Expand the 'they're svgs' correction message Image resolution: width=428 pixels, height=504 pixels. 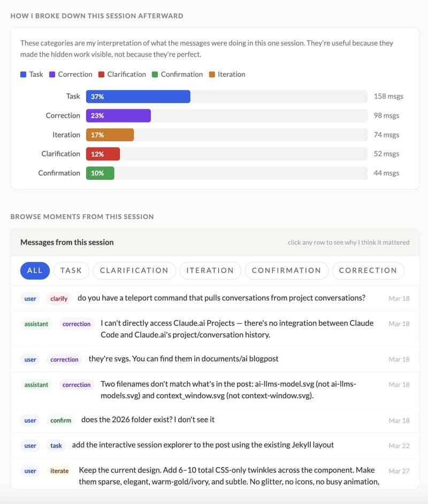click(183, 359)
